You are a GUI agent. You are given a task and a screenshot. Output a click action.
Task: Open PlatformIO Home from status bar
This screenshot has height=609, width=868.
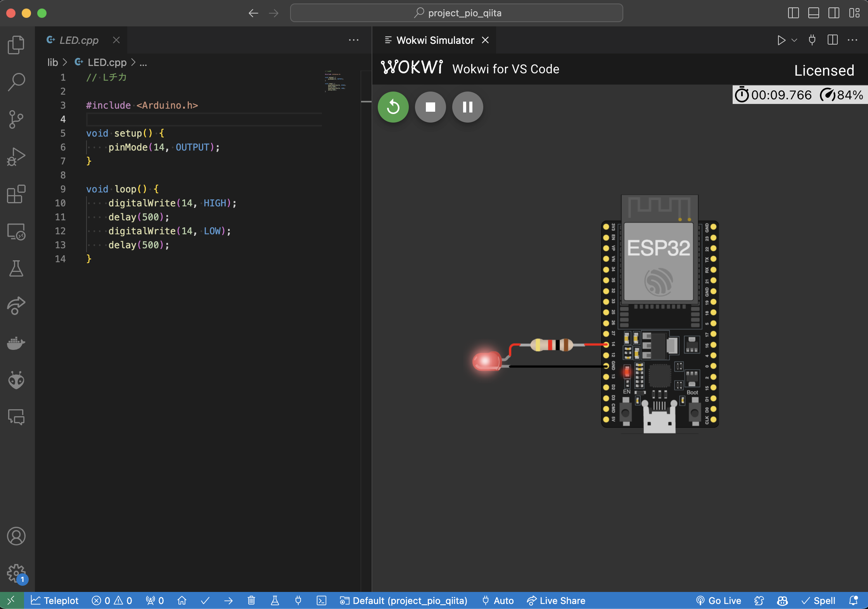[x=182, y=600]
